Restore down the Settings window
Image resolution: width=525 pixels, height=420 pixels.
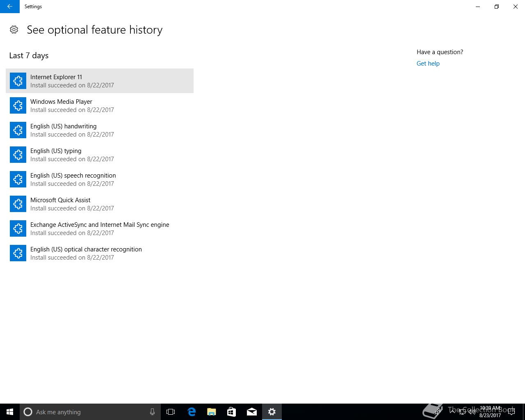497,7
